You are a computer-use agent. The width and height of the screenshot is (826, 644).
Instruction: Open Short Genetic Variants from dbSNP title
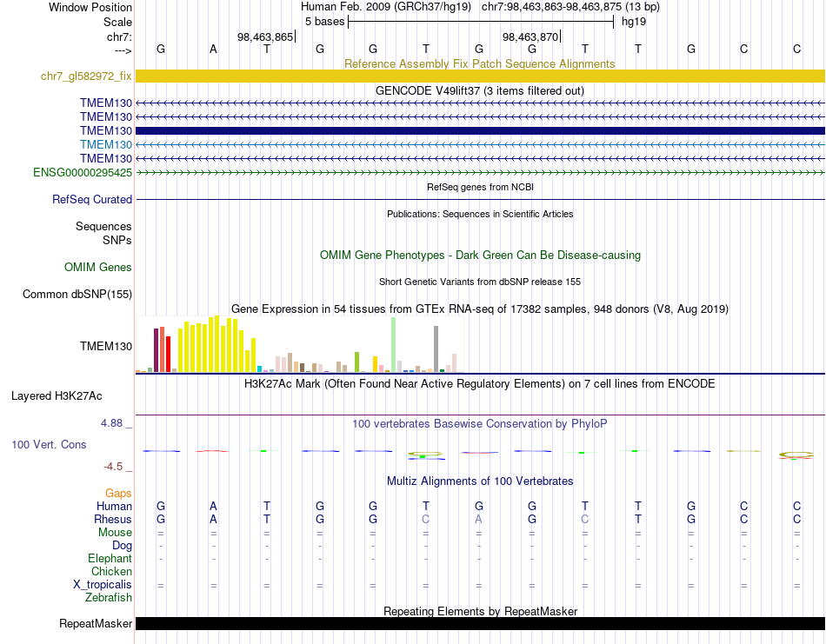point(480,282)
